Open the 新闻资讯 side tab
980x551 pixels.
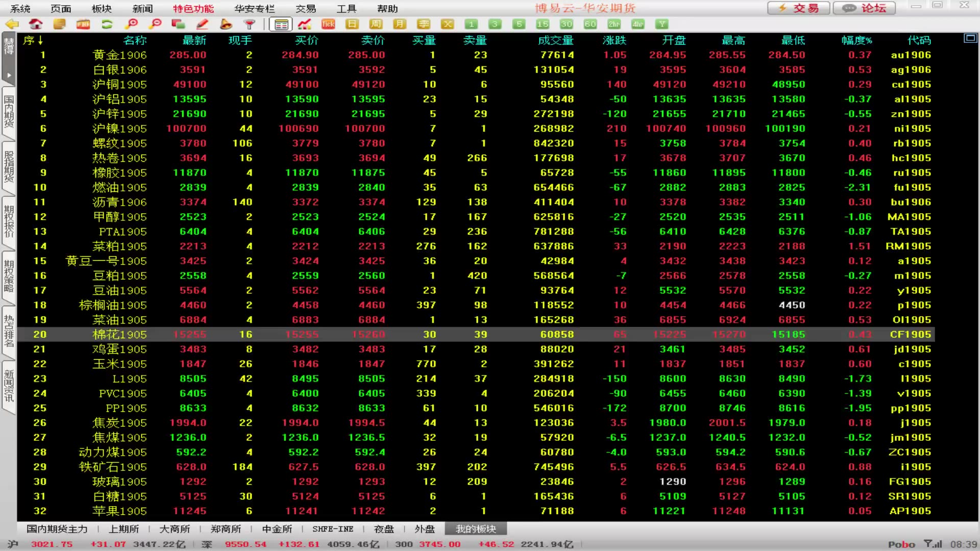(x=9, y=386)
